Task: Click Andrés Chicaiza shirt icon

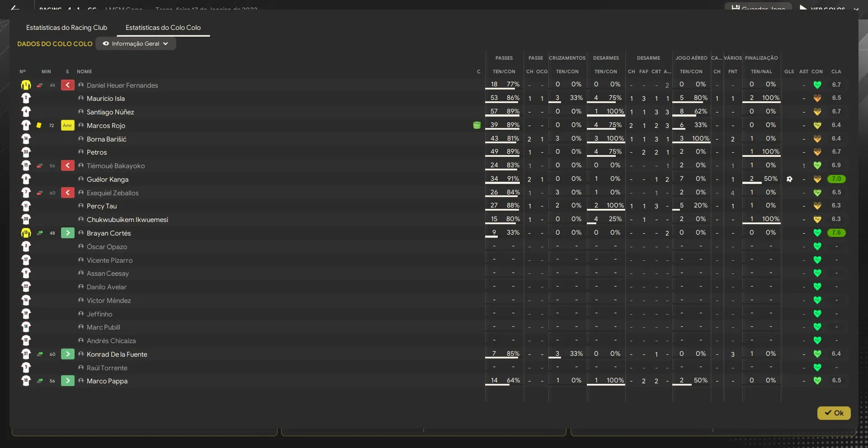Action: [x=26, y=340]
